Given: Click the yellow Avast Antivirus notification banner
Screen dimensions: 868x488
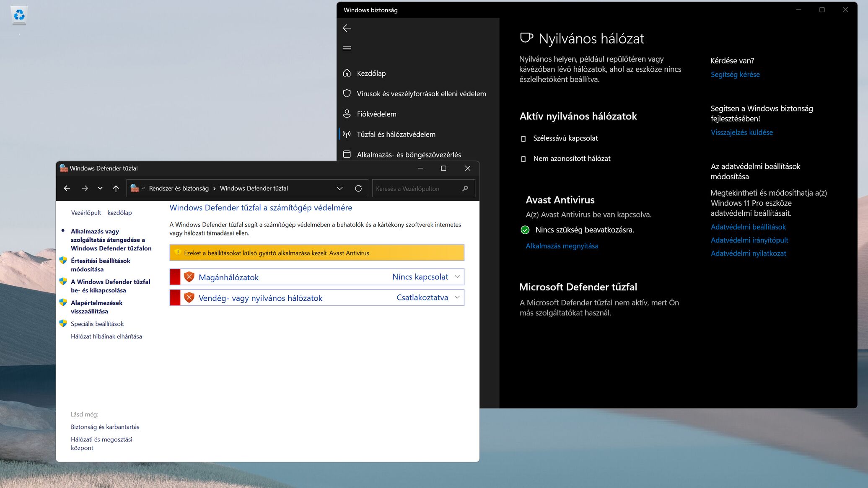Looking at the screenshot, I should click(x=317, y=253).
